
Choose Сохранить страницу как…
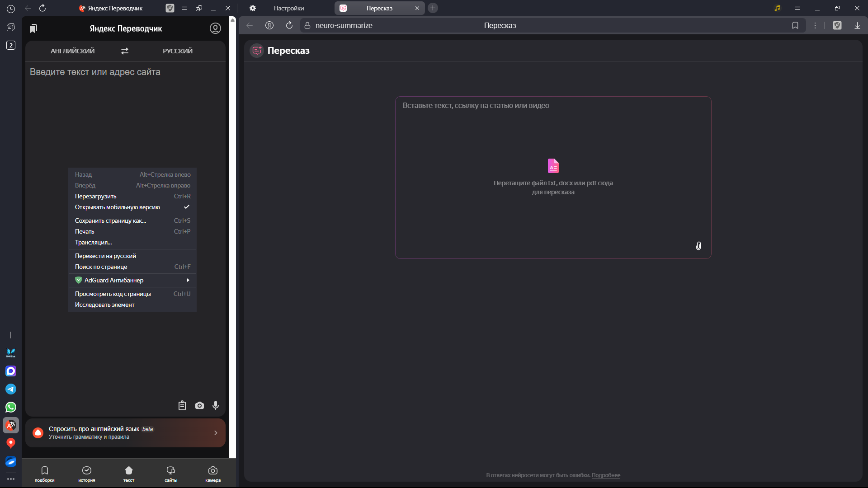(132, 221)
